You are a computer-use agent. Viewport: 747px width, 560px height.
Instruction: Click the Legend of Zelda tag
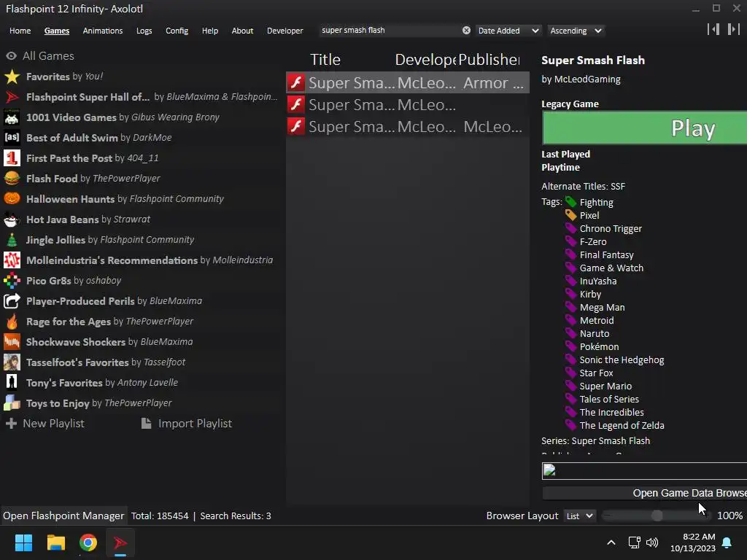point(622,425)
